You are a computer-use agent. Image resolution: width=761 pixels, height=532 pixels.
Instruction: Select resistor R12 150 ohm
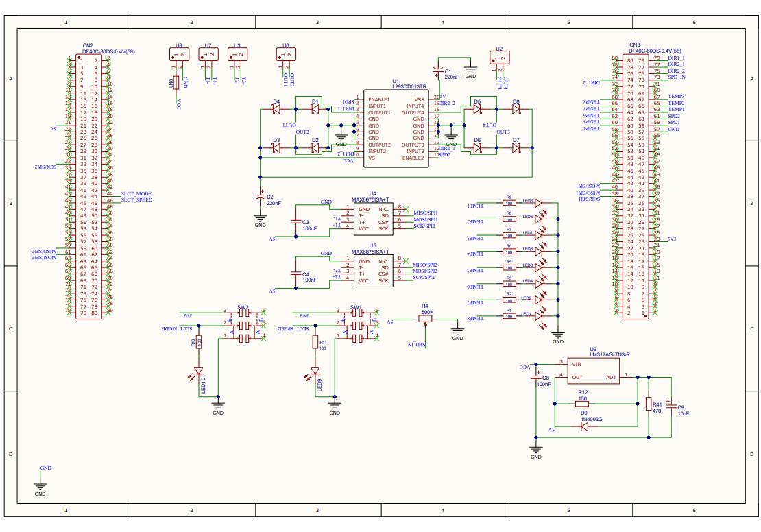click(x=583, y=404)
